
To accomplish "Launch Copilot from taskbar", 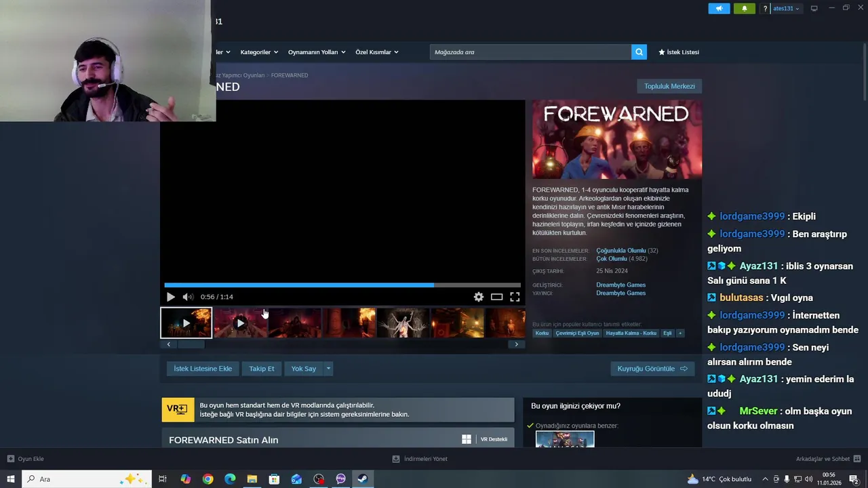I will [x=186, y=479].
